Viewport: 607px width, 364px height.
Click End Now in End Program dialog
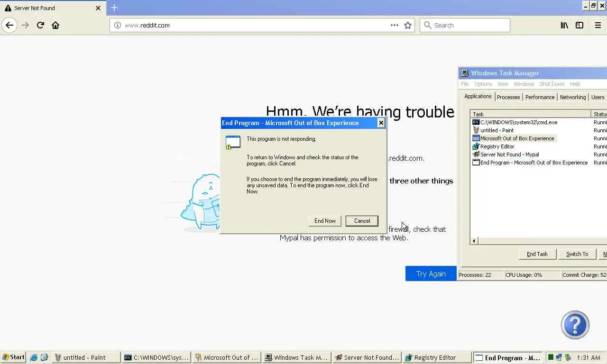click(325, 221)
